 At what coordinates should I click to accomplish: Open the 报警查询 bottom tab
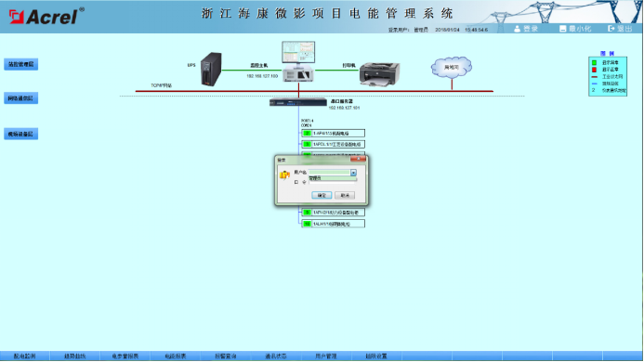pos(226,356)
